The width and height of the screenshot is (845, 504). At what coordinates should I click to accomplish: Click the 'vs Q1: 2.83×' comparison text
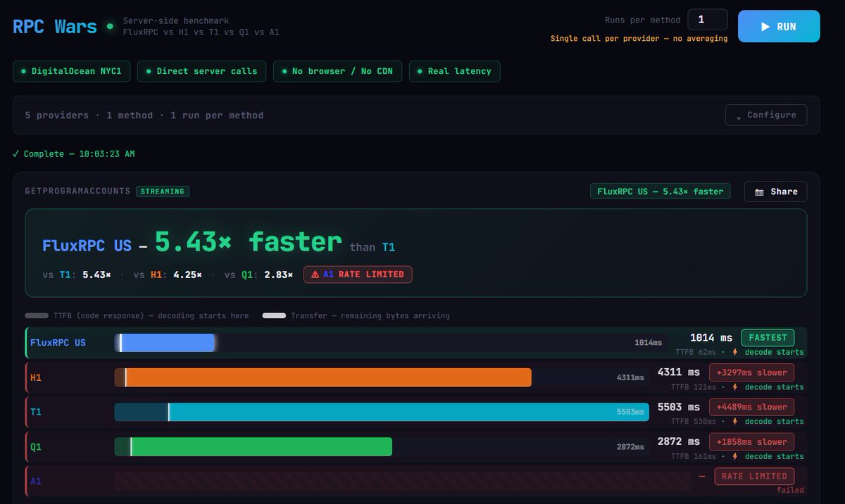[x=258, y=275]
